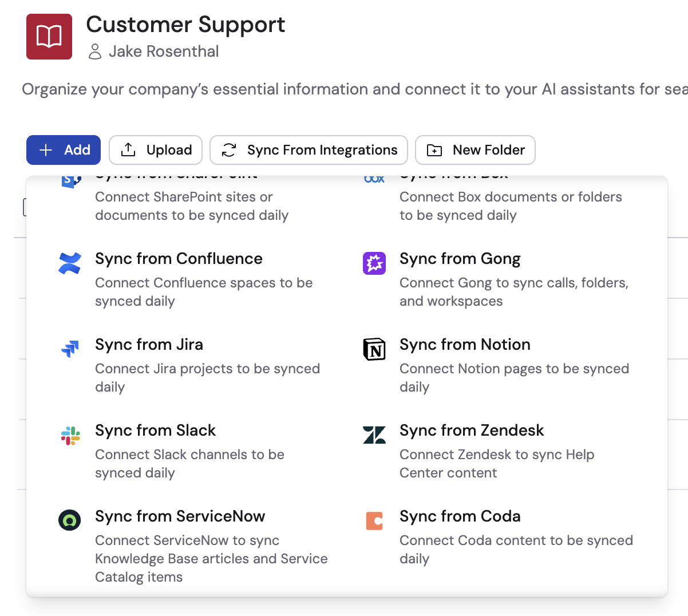This screenshot has width=688, height=616.
Task: Click the circular sync arrows icon
Action: click(x=229, y=149)
